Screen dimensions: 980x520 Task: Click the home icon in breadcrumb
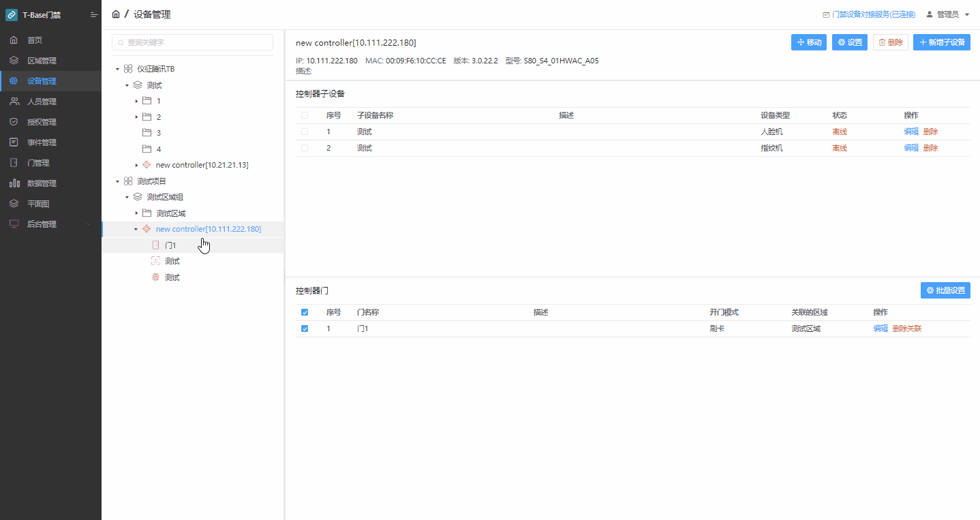[x=116, y=14]
